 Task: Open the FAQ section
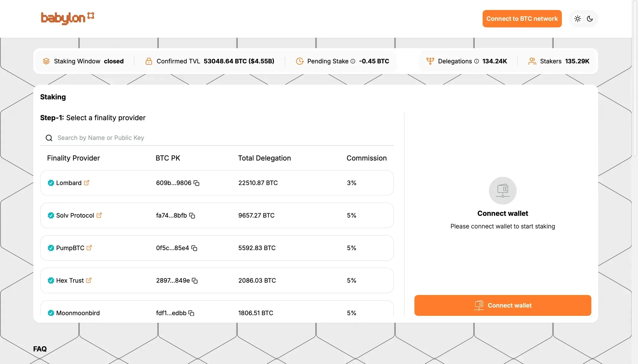40,349
